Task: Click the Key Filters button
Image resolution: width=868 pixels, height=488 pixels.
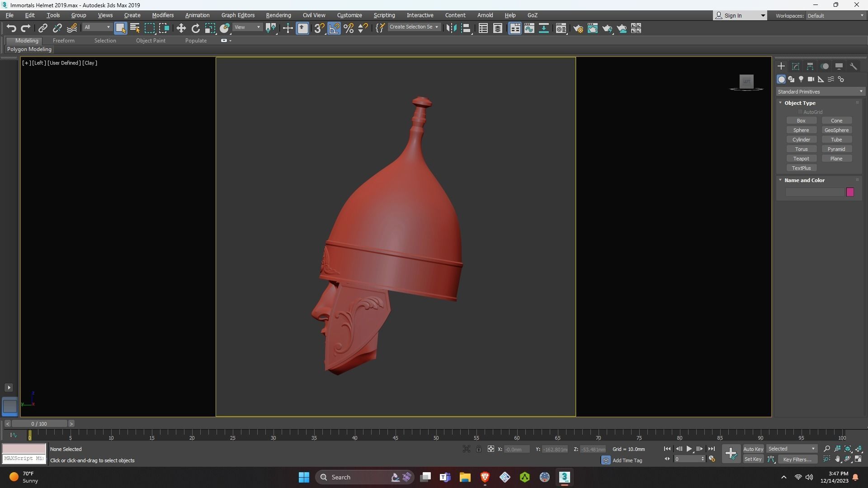Action: 797,459
